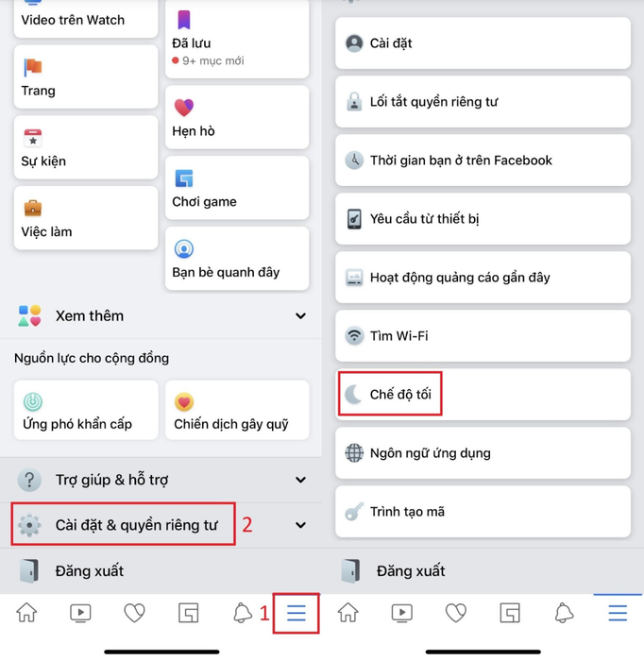Open Cài đặt settings item
644x661 pixels.
[483, 43]
